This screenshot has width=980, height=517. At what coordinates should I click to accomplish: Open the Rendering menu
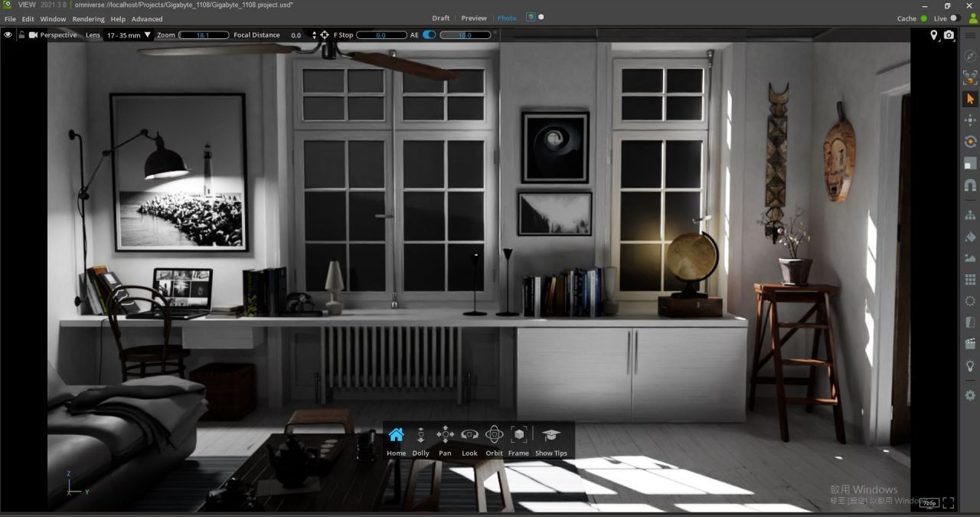click(x=88, y=19)
